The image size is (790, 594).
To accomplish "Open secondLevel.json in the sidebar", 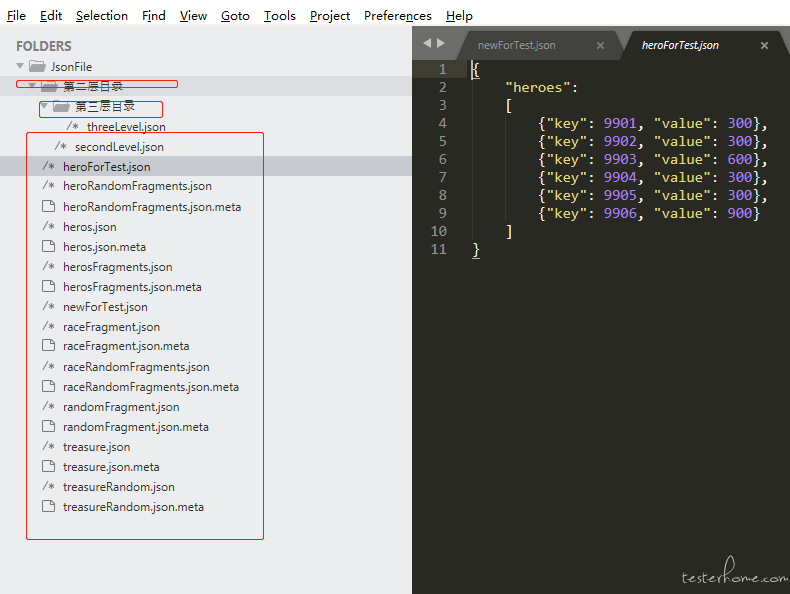I will (x=119, y=147).
